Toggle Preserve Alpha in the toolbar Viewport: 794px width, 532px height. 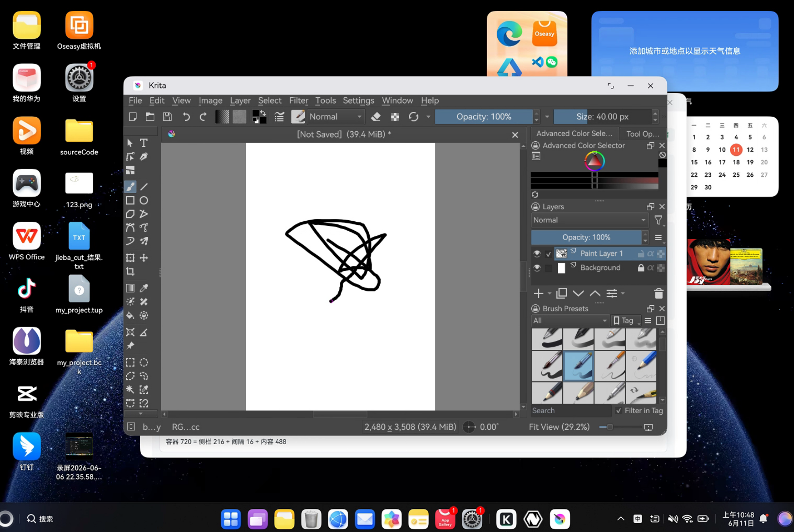(395, 117)
